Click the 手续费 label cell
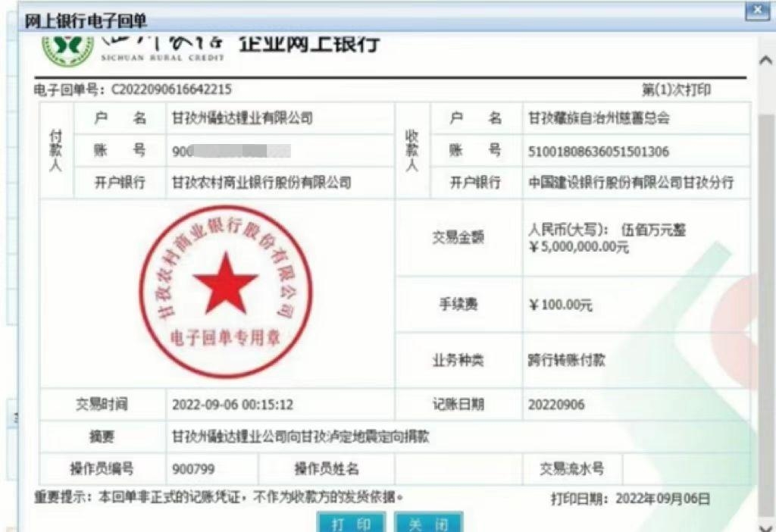 458,304
